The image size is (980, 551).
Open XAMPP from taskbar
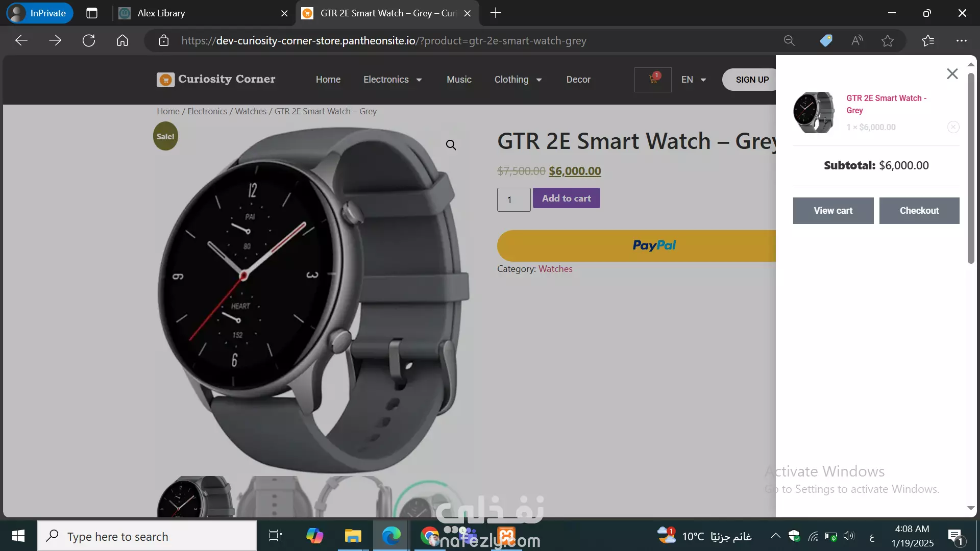[506, 536]
